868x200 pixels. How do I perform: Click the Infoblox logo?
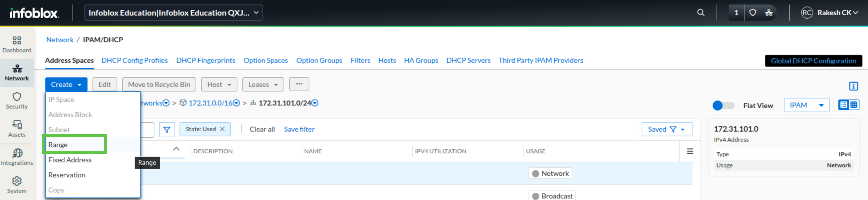click(x=34, y=13)
